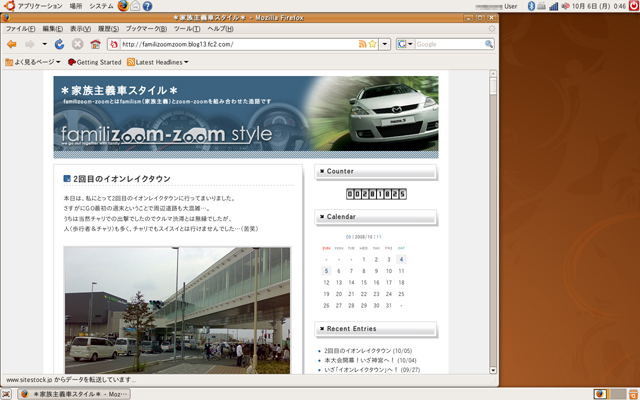Open the システム panel menu
This screenshot has width=640, height=400.
101,6
